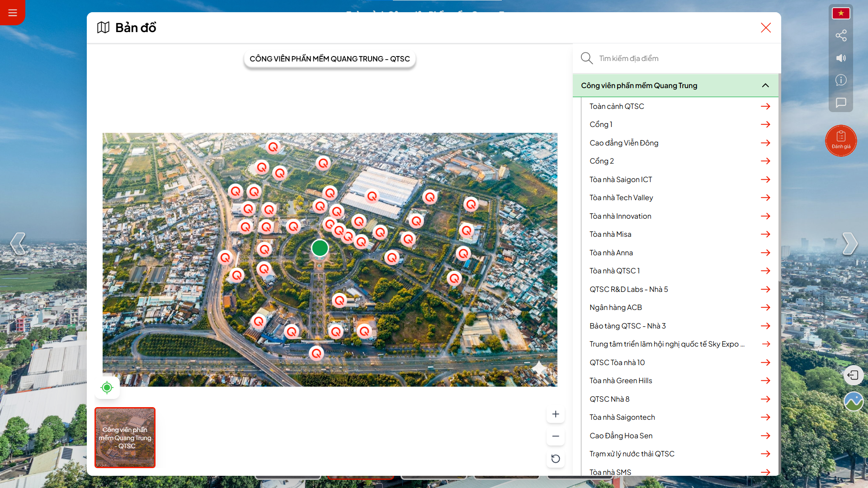Click the round landscape icon on right
Viewport: 868px width, 488px height.
click(x=853, y=401)
